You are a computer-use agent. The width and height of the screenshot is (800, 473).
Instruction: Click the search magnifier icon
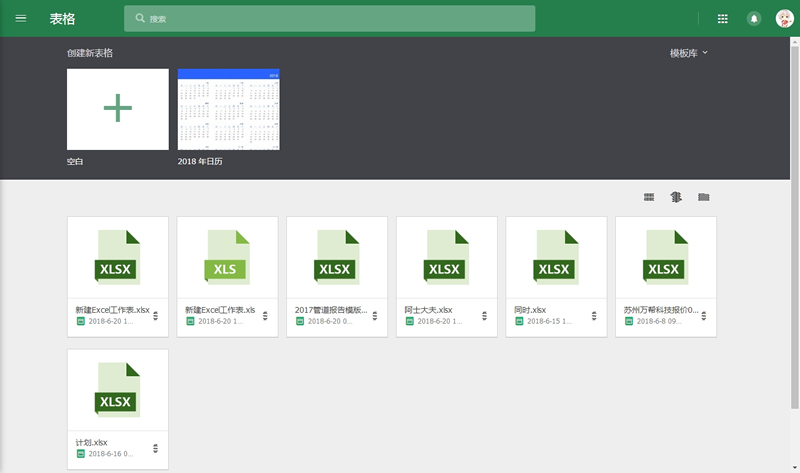[140, 18]
